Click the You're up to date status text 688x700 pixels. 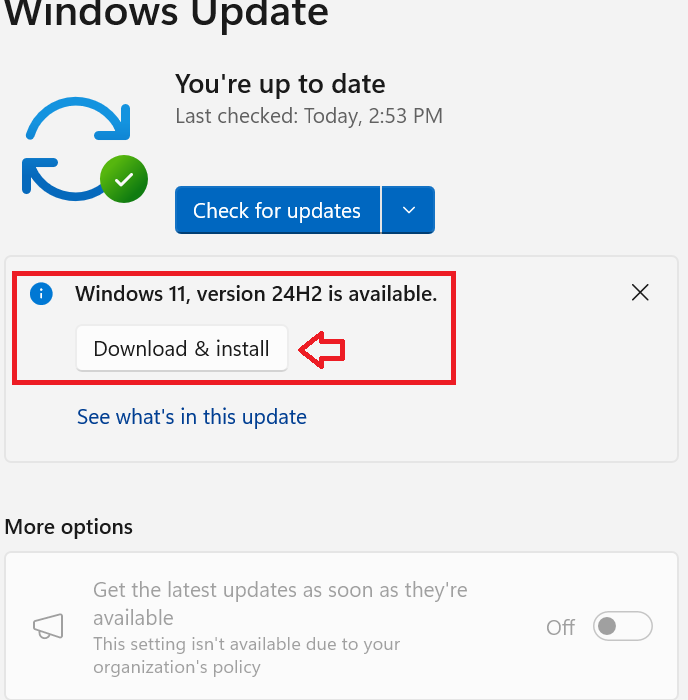pyautogui.click(x=280, y=84)
